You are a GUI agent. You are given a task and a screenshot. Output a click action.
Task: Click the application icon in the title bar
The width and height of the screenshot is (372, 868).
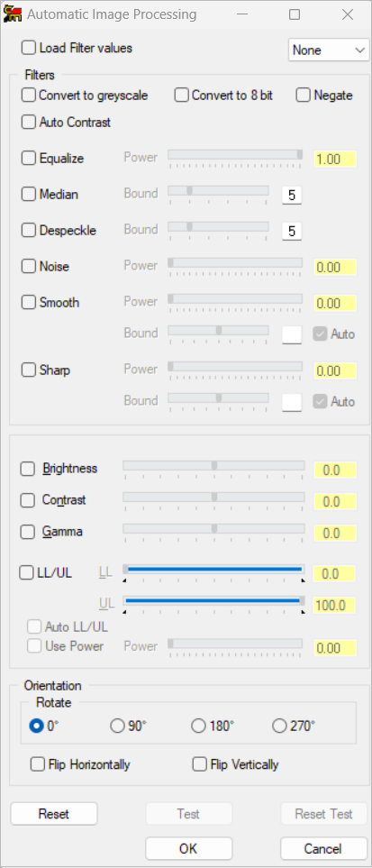[x=13, y=14]
